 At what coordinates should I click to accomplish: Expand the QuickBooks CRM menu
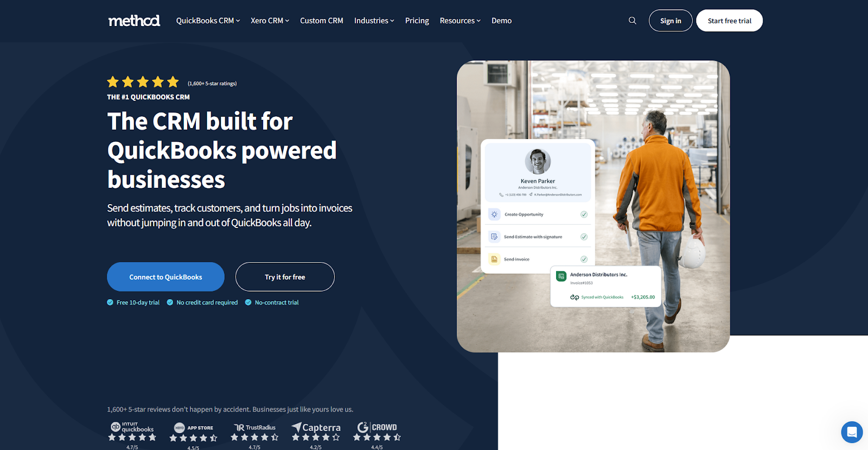tap(208, 21)
